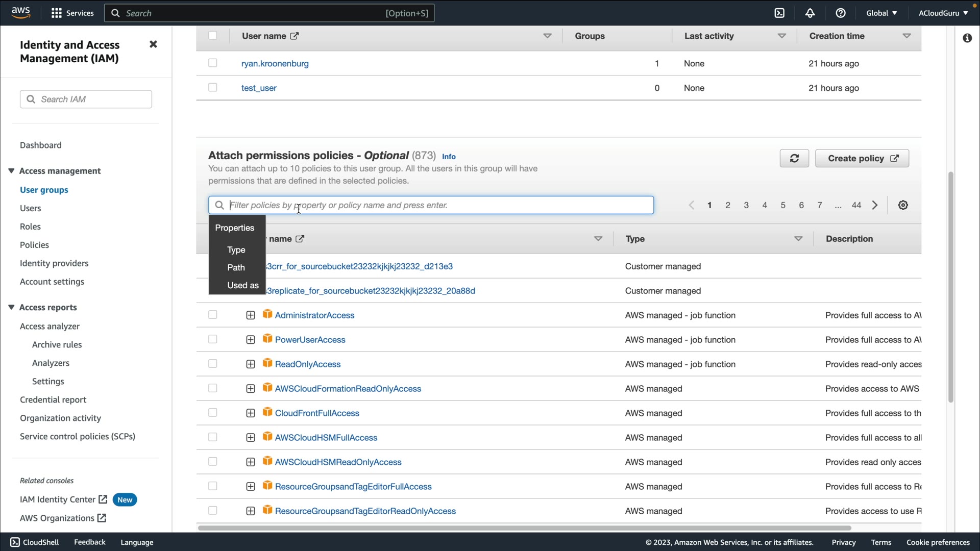Open the info panel icon
The width and height of the screenshot is (980, 551).
pyautogui.click(x=967, y=38)
